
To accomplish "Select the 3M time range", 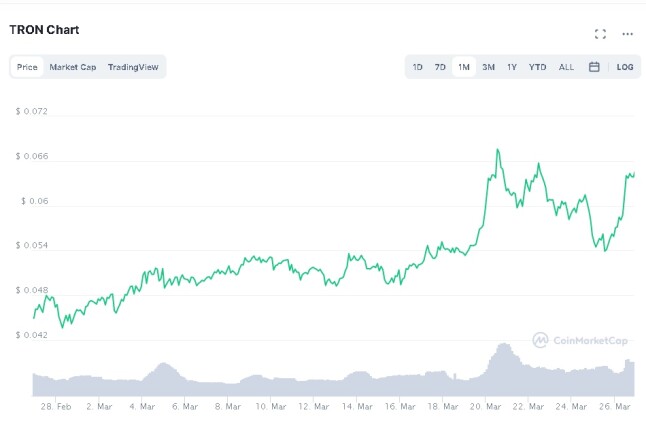I will [x=488, y=67].
